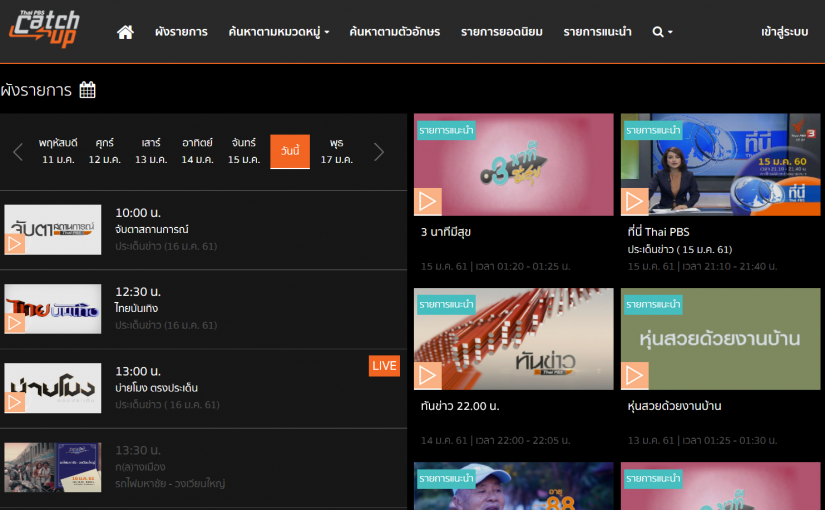Open ผังรายการ menu item
825x510 pixels.
point(181,32)
